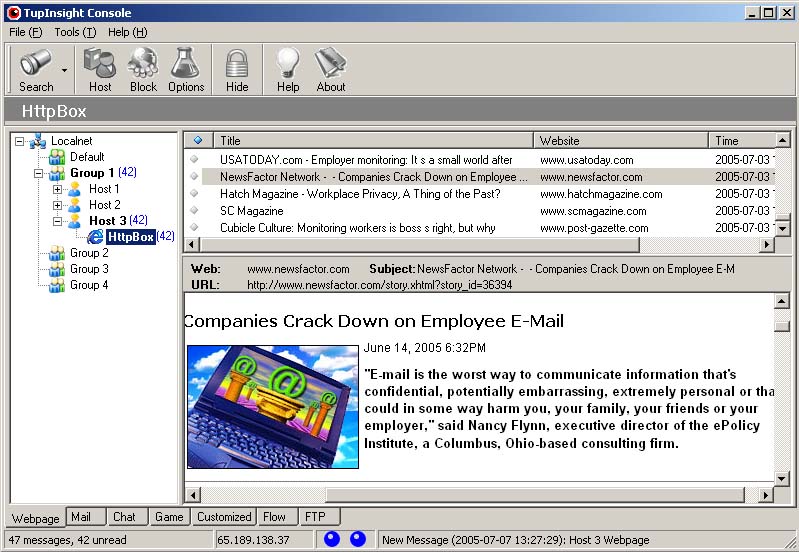Screen dimensions: 799x552
Task: Click the Internet Explorer icon beside HttpBox
Action: click(95, 236)
